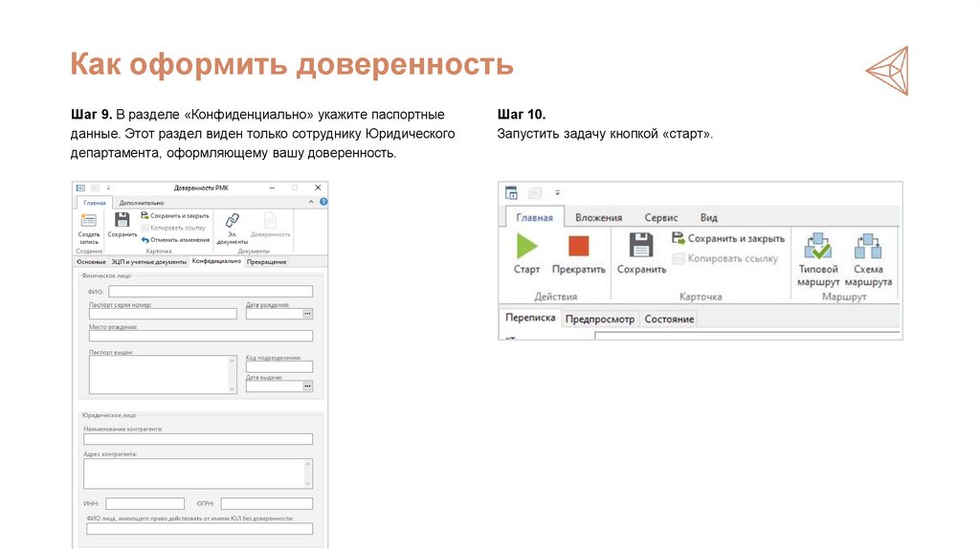Click Сохранить floppy icon in task window
980x549 pixels.
640,245
